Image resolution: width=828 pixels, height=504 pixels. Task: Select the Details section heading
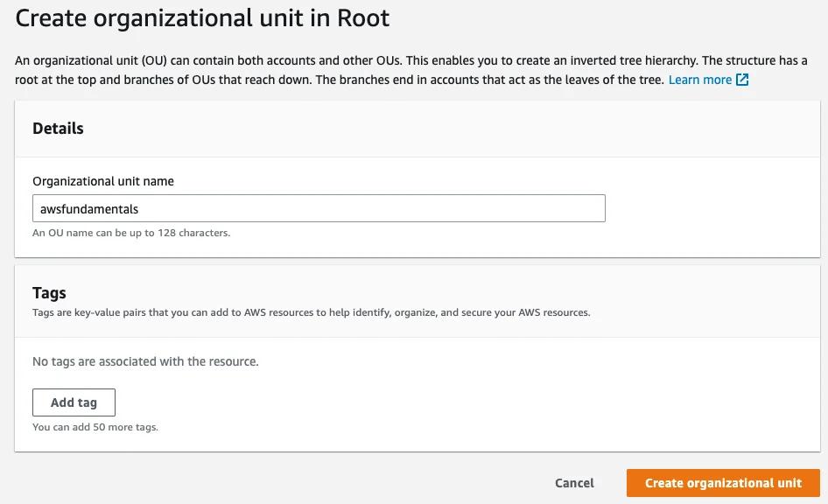pos(58,128)
